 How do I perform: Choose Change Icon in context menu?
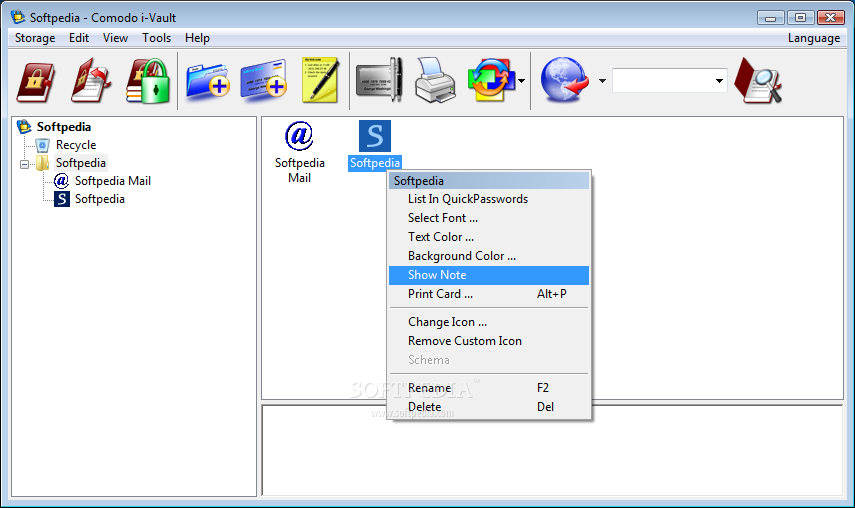tap(489, 322)
